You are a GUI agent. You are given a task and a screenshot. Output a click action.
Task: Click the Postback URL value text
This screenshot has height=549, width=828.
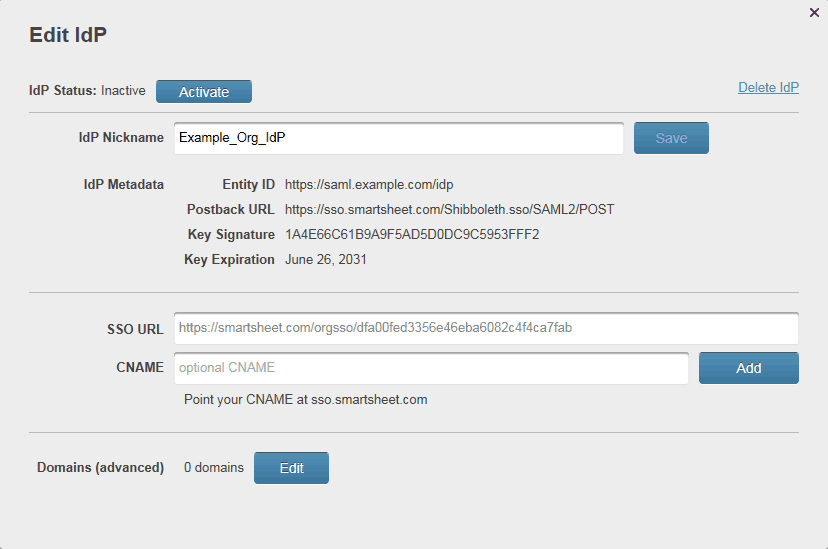449,210
